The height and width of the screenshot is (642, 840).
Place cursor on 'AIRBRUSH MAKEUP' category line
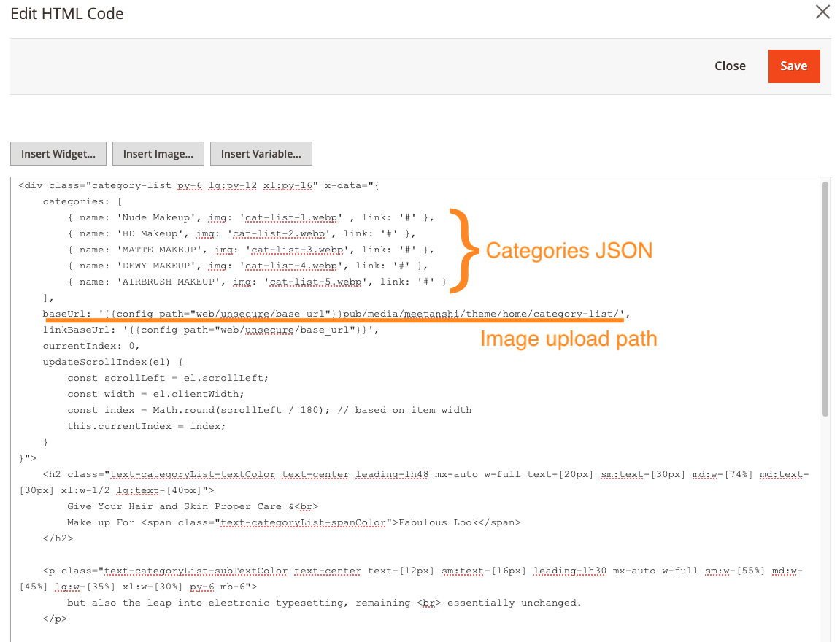[257, 282]
